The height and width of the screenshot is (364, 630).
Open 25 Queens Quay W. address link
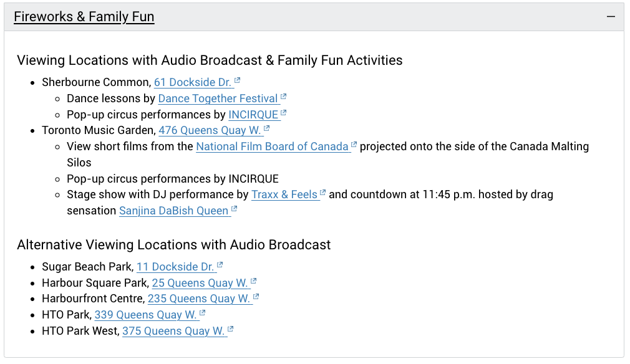click(200, 283)
